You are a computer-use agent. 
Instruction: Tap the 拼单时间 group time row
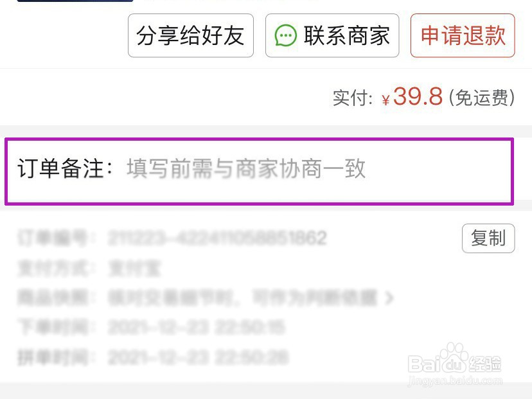point(153,357)
